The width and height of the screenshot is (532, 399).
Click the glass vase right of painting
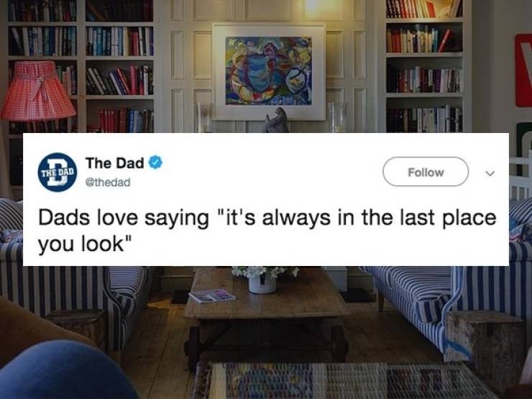tap(337, 117)
